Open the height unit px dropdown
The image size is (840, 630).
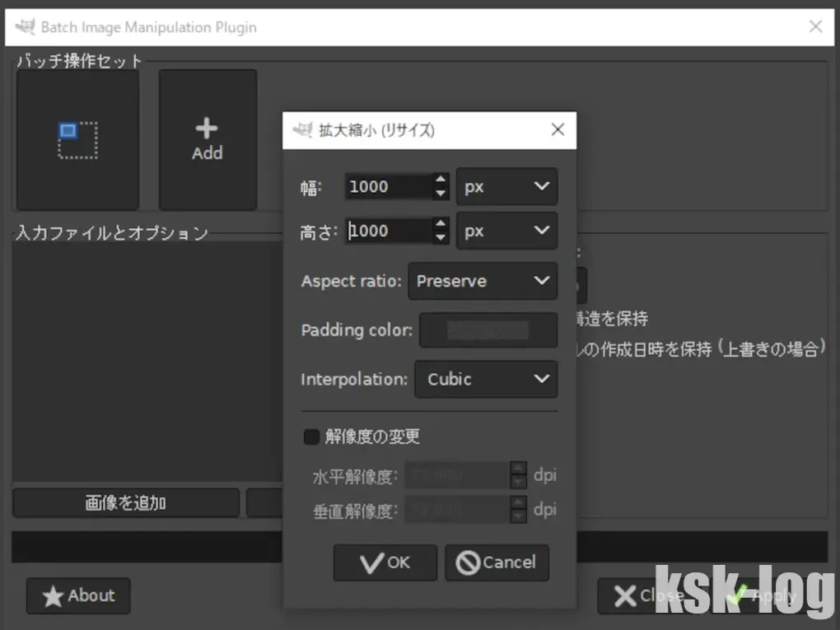(x=506, y=231)
